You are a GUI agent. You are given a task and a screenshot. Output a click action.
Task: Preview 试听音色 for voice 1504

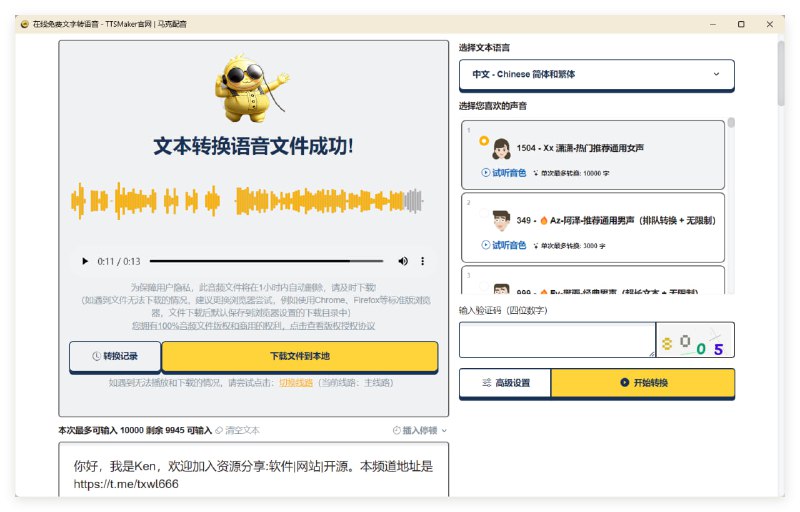click(x=504, y=173)
